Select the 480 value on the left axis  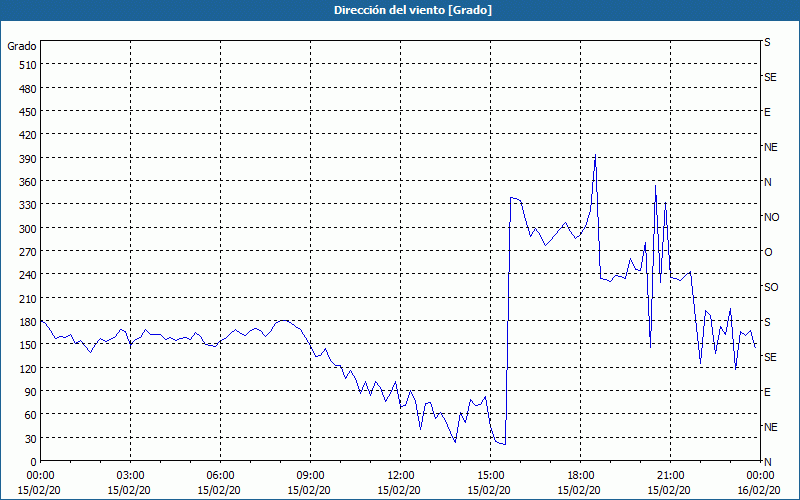pos(28,89)
